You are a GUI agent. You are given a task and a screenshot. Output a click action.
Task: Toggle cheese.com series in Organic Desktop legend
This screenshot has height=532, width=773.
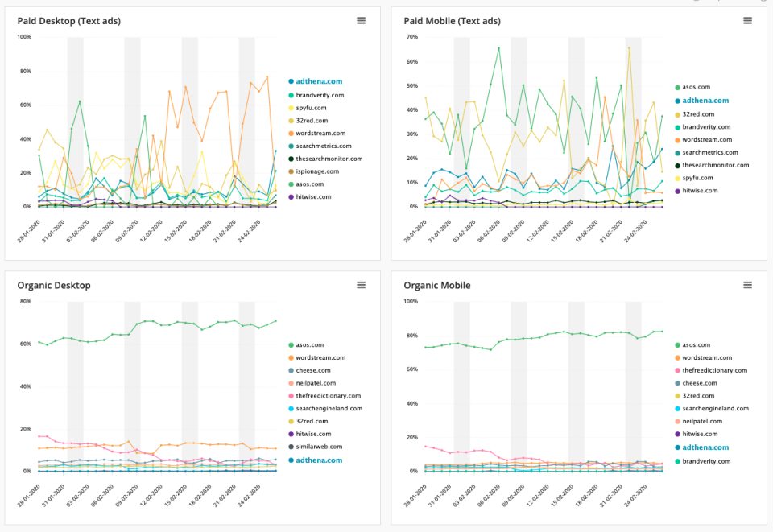tap(309, 371)
